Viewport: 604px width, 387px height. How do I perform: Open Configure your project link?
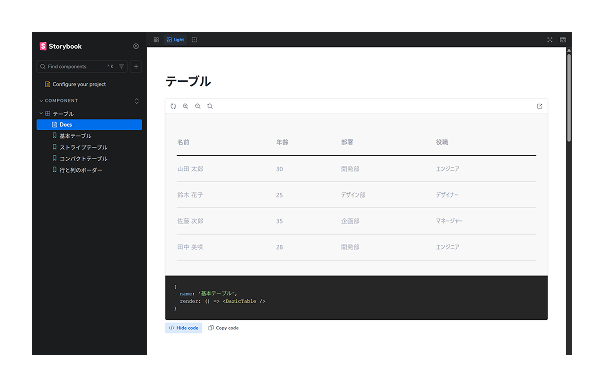tap(75, 84)
